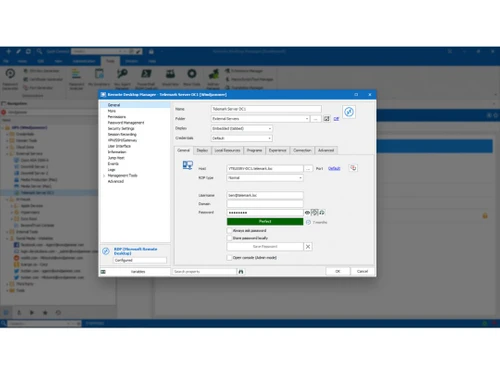
Task: Click the history icon at navigation pane bottom
Action: tap(58, 313)
